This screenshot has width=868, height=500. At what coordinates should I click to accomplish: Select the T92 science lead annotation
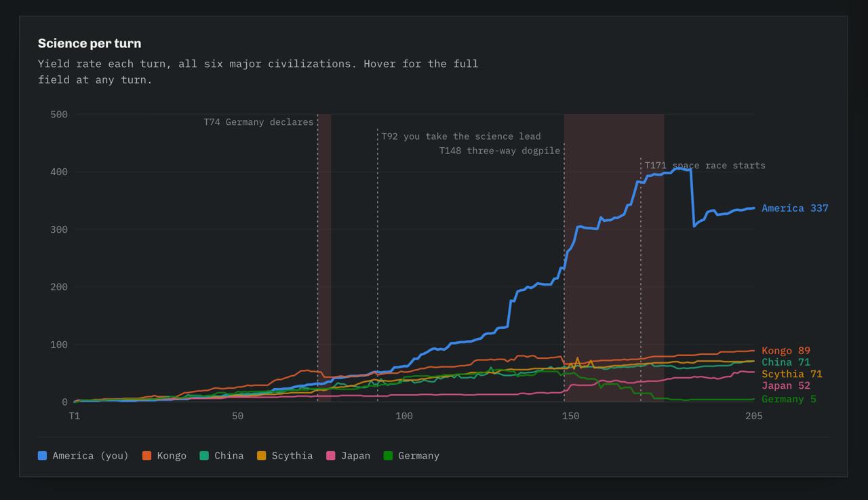461,136
